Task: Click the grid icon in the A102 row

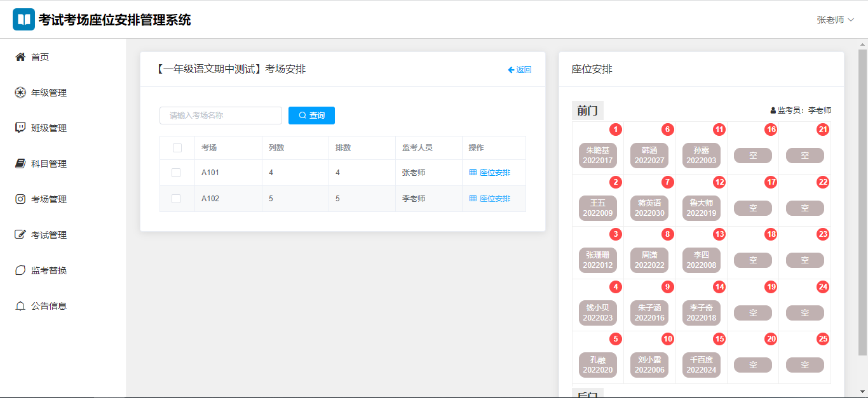Action: click(473, 199)
